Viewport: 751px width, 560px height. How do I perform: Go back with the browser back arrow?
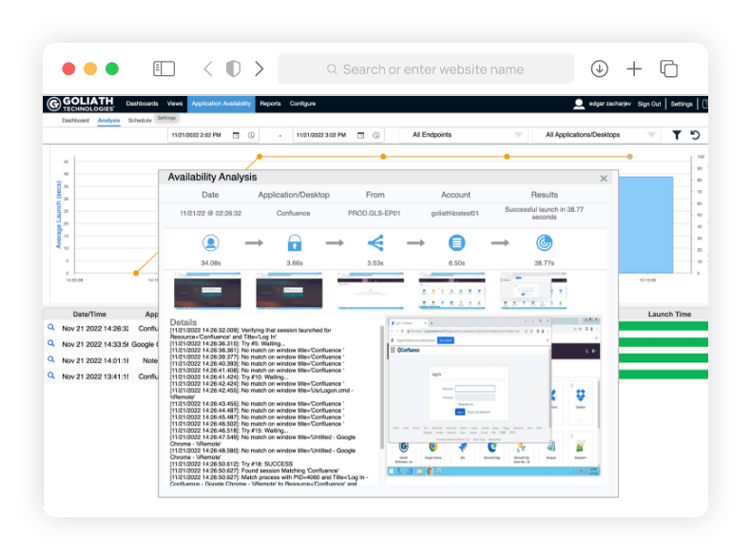tap(208, 68)
